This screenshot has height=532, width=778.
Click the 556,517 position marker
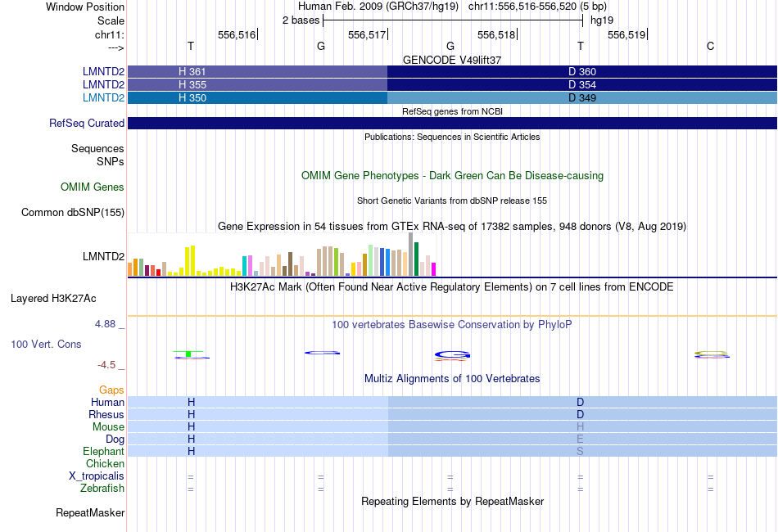(367, 34)
